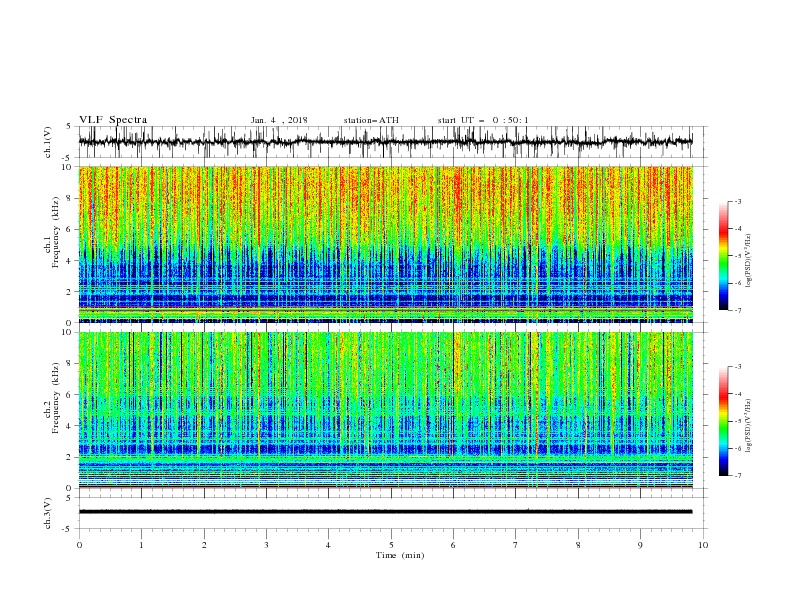Click the "5" minute tick label on the time axis
Image resolution: width=792 pixels, height=612 pixels.
391,545
